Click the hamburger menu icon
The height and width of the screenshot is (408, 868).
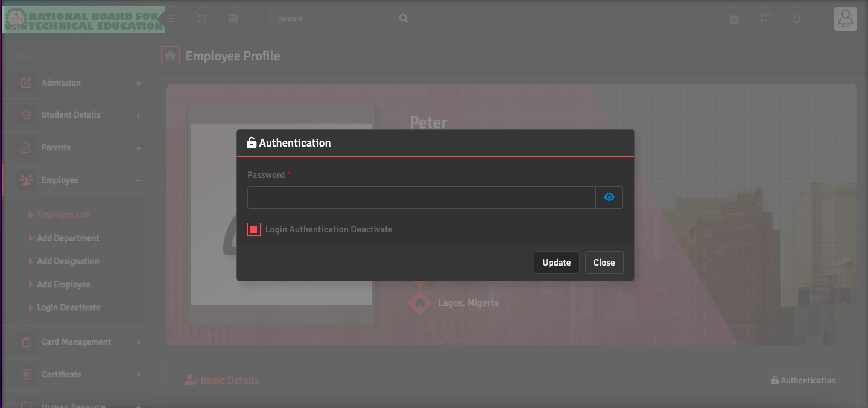[x=171, y=19]
